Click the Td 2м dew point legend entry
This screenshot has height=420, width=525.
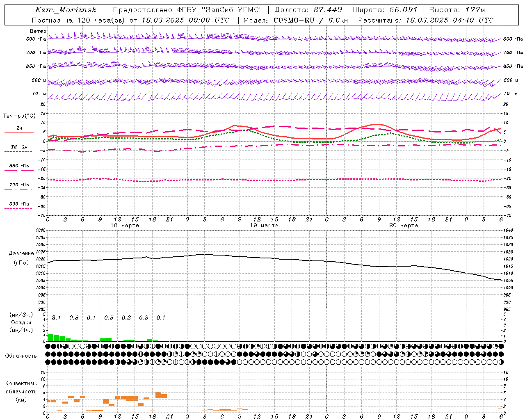(19, 147)
